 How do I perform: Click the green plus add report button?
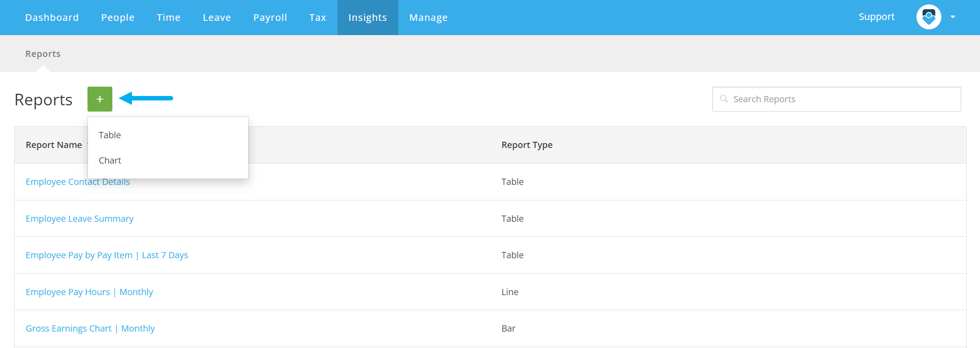tap(100, 99)
